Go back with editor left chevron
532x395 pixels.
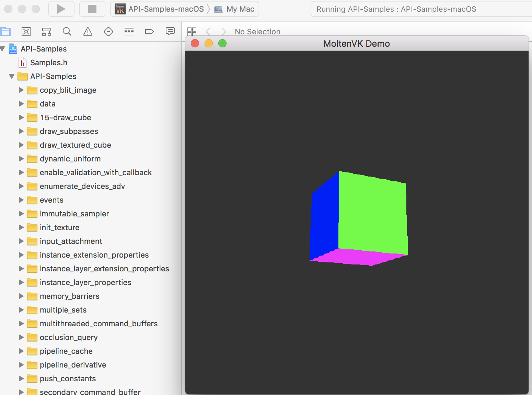(208, 32)
